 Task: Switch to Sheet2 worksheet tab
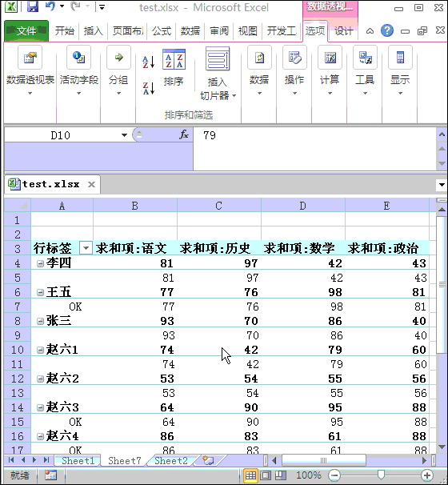[x=171, y=460]
